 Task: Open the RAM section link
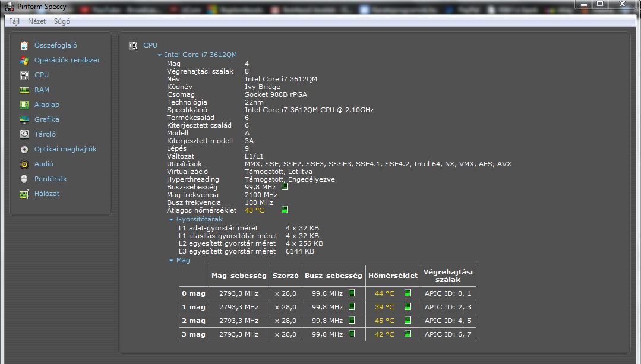click(42, 90)
